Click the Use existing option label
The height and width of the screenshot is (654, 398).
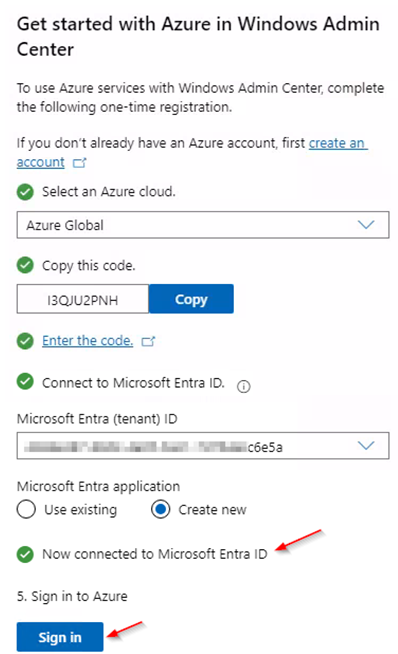[81, 510]
